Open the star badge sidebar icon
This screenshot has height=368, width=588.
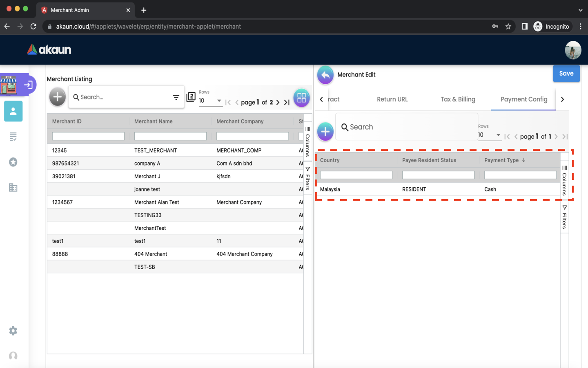tap(13, 162)
